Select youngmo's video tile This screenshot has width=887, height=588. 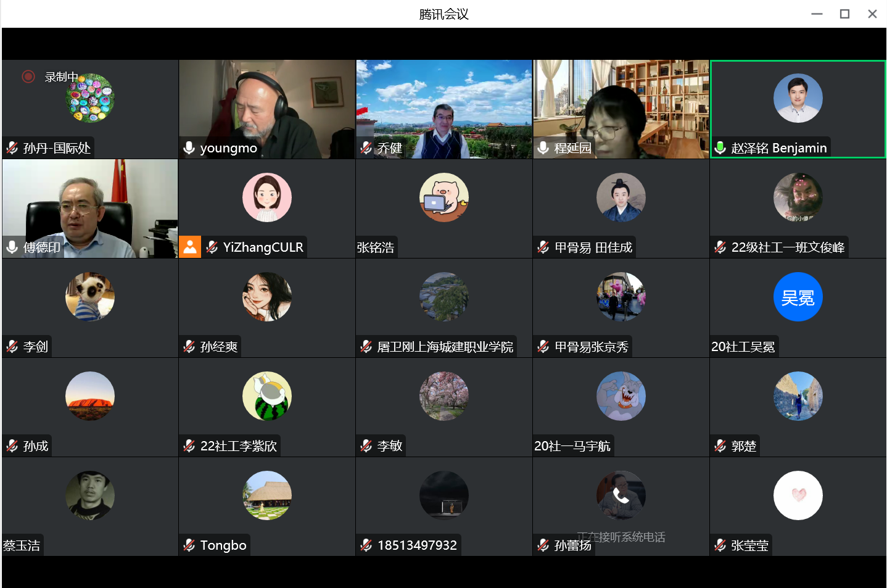tap(267, 109)
